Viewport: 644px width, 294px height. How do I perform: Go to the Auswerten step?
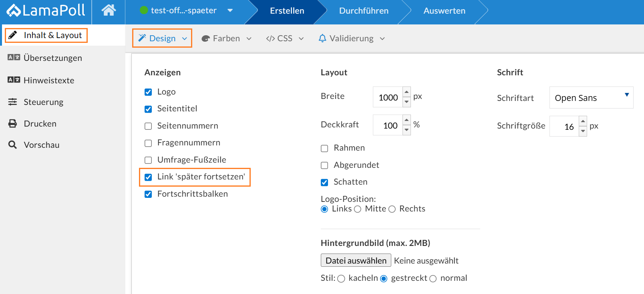[444, 11]
